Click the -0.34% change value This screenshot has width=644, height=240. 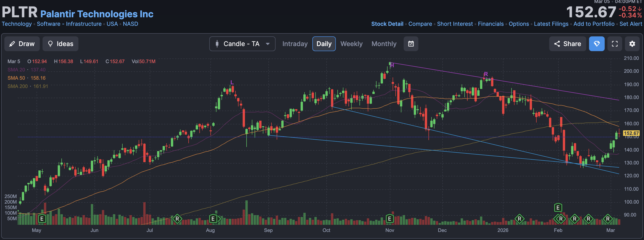[630, 15]
